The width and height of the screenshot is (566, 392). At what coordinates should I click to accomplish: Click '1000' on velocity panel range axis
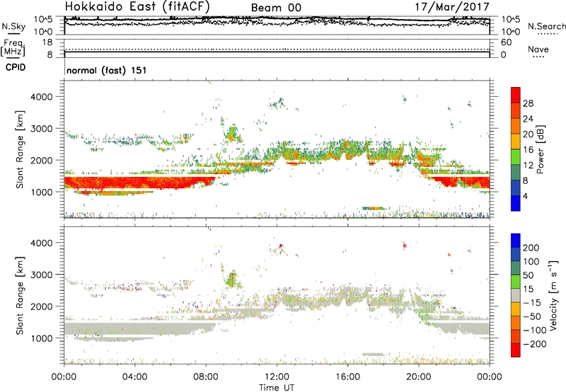(41, 338)
